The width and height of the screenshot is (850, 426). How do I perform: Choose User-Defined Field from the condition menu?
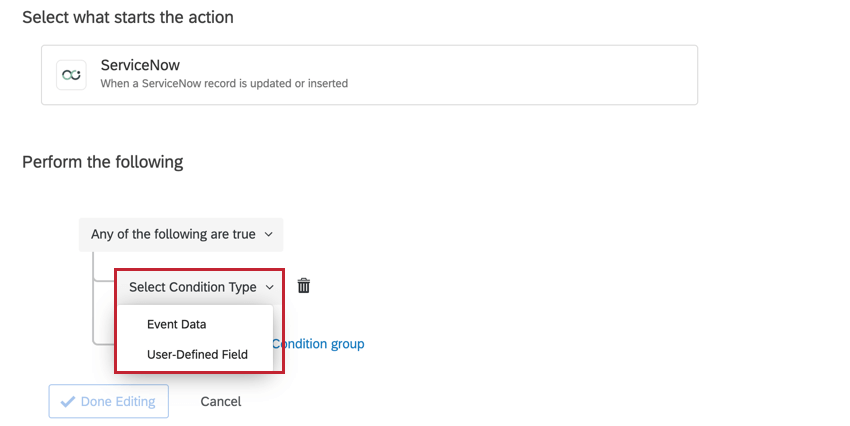point(197,354)
